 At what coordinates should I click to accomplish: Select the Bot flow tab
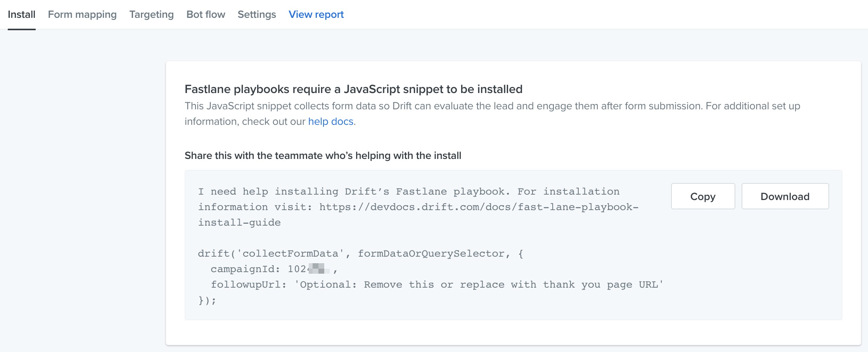coord(206,14)
